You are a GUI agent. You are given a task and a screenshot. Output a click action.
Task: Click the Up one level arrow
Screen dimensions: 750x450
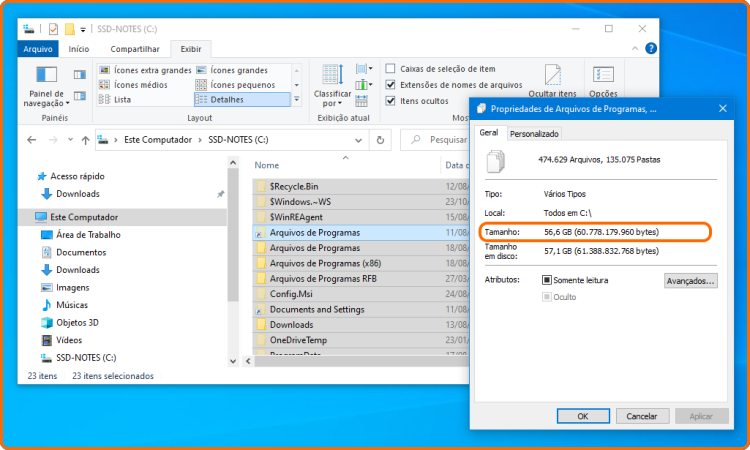(86, 140)
